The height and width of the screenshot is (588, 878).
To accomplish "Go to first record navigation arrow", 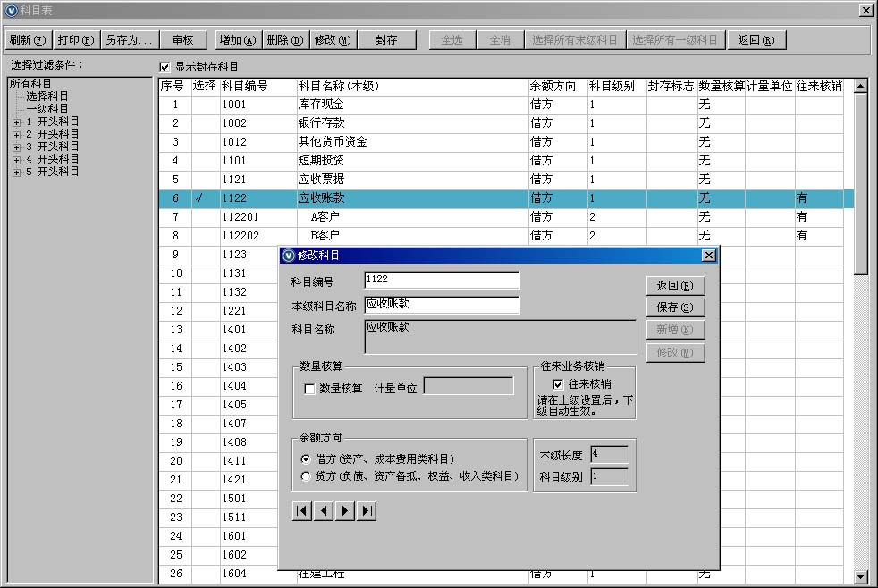I will click(x=302, y=510).
